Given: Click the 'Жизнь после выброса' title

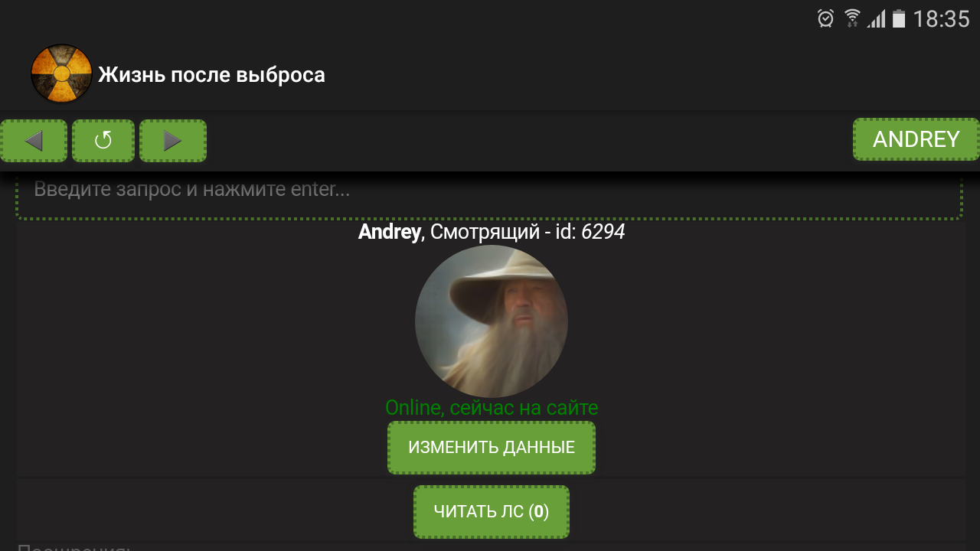Looking at the screenshot, I should 211,75.
